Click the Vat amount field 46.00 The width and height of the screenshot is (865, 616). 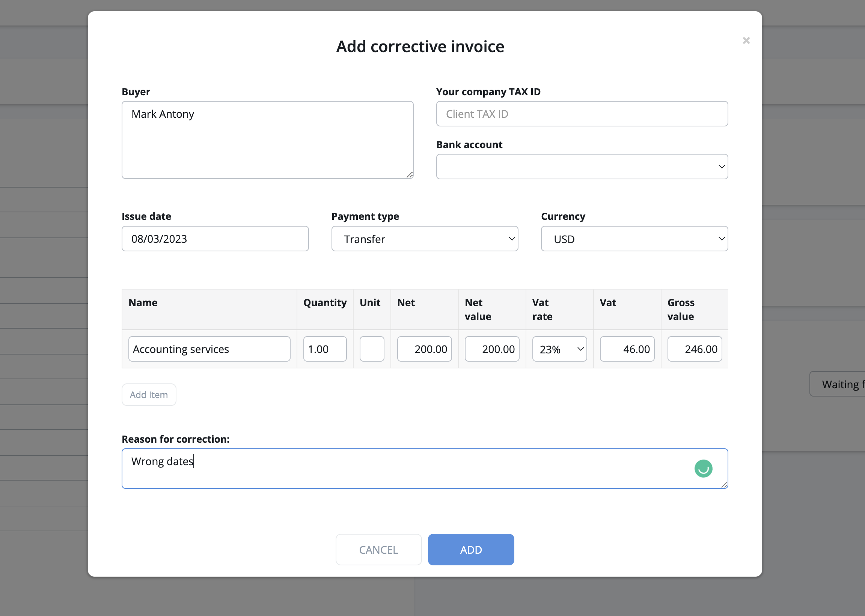pyautogui.click(x=627, y=349)
